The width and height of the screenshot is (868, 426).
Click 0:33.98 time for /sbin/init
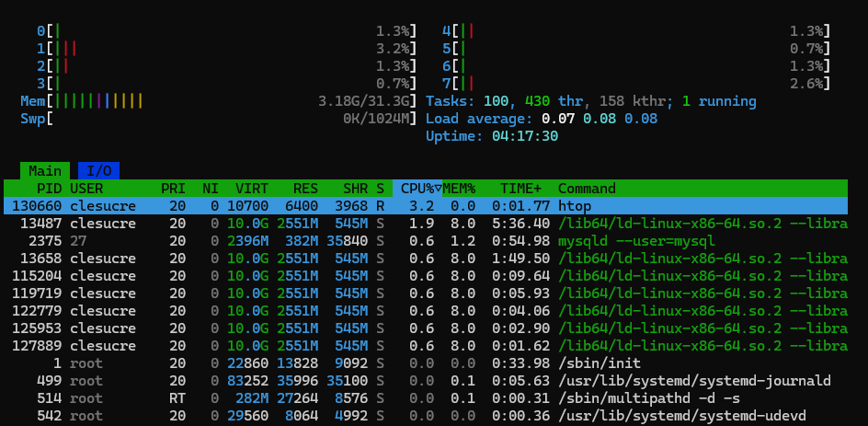click(521, 363)
